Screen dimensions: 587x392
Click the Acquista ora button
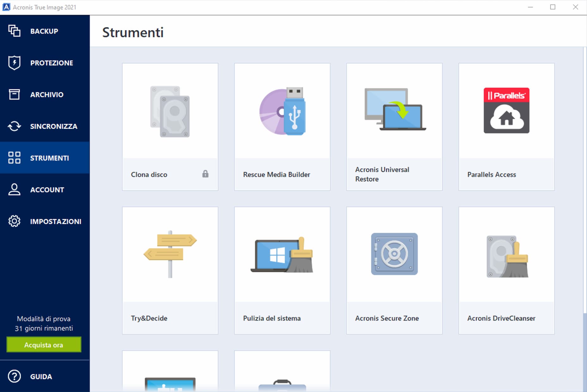(44, 345)
